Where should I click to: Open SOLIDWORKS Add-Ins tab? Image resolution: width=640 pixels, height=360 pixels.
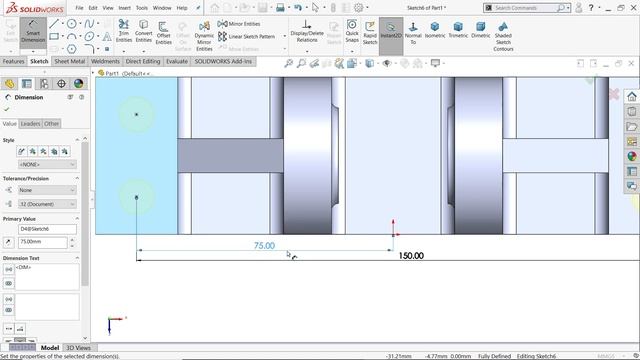click(223, 61)
